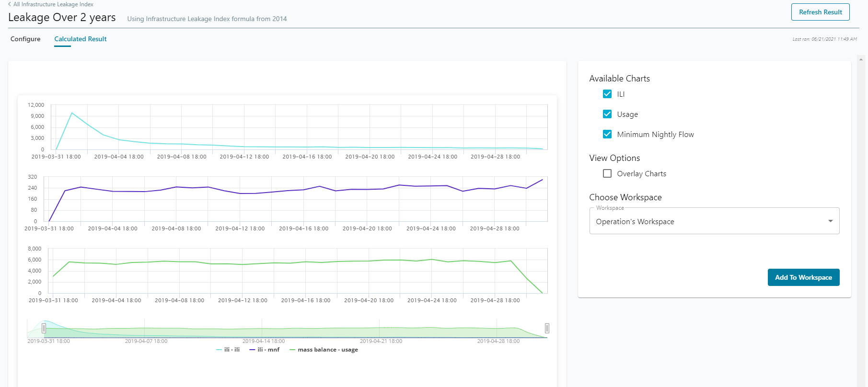Image resolution: width=868 pixels, height=387 pixels.
Task: Select the Calculated Result tab
Action: (x=81, y=39)
